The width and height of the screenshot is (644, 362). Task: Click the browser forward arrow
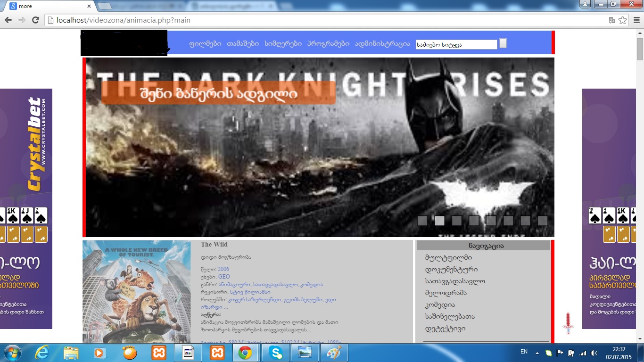[x=22, y=20]
